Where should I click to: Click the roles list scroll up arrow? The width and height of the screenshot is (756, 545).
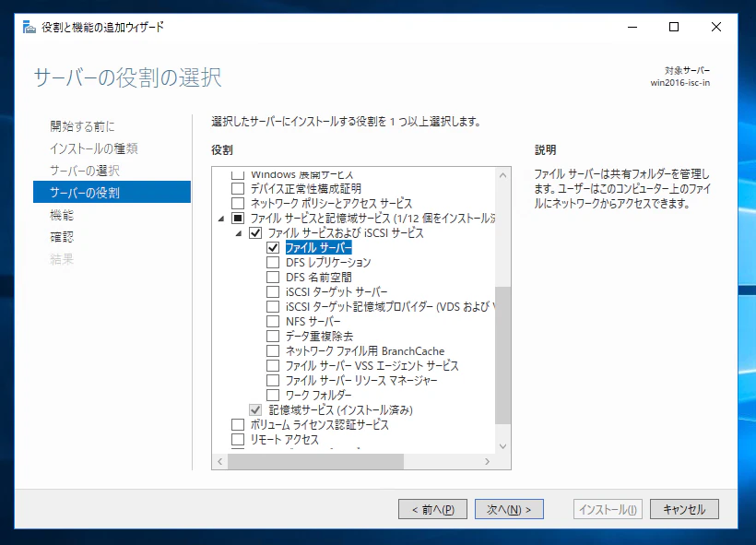502,175
